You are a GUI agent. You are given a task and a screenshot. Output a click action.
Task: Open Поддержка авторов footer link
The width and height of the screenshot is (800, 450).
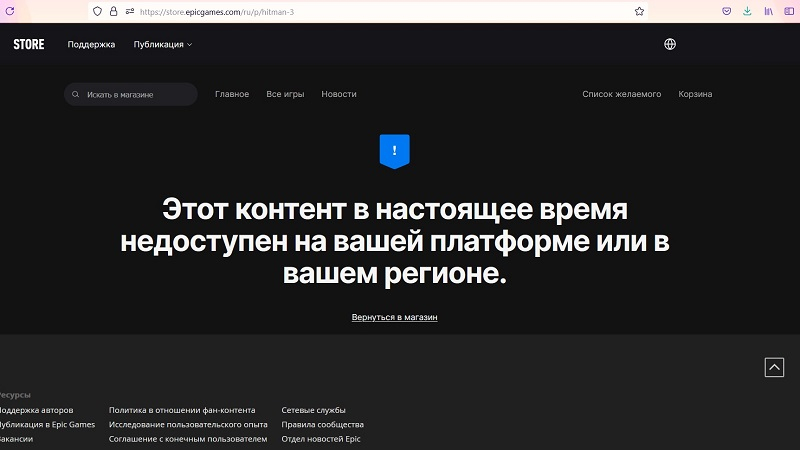(36, 410)
